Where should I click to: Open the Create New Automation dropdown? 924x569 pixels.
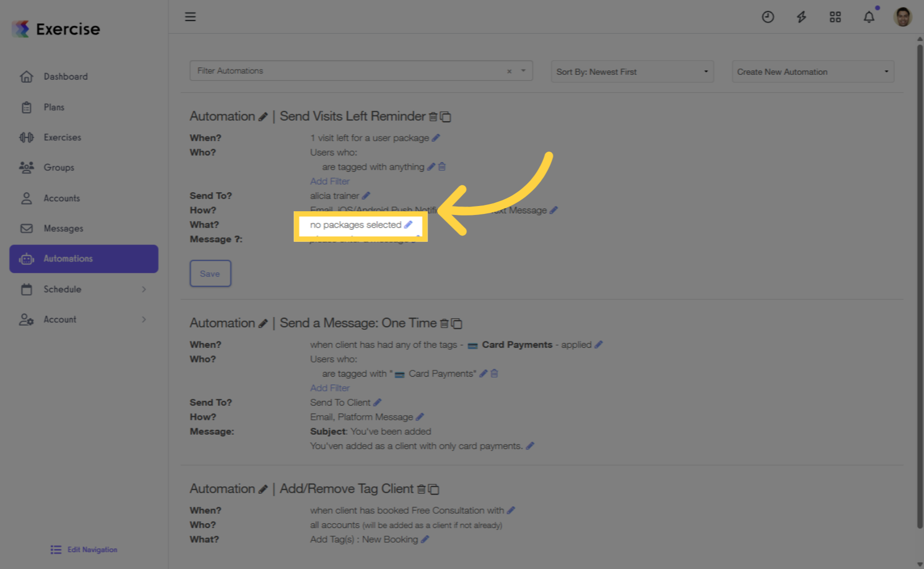click(813, 72)
